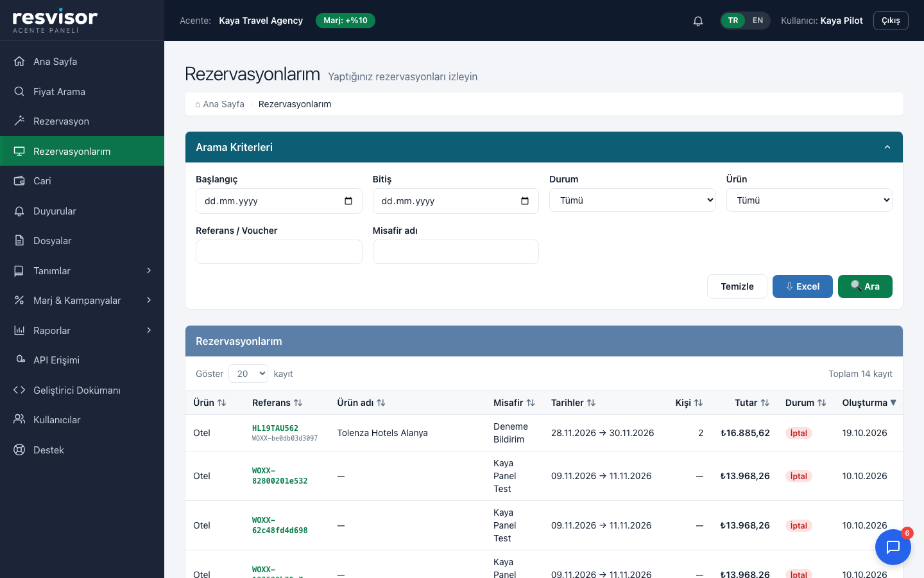Click the Temizle button
The height and width of the screenshot is (578, 924).
click(x=737, y=286)
